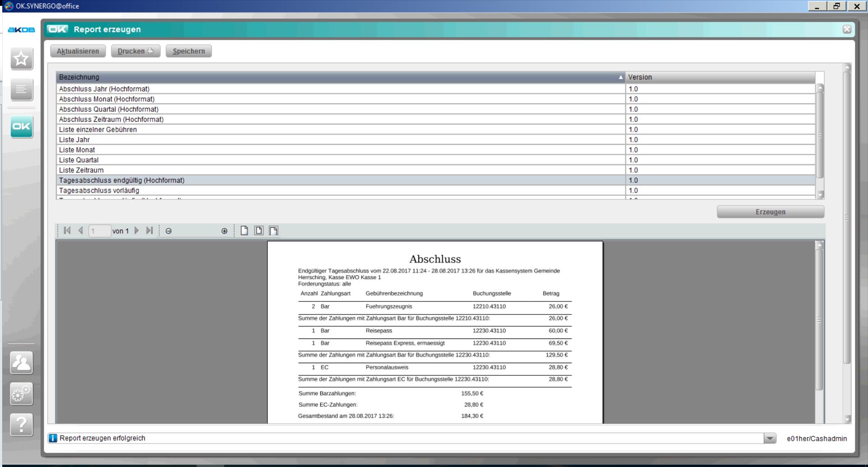The image size is (868, 467).
Task: Open the user accounts sidebar icon
Action: pyautogui.click(x=21, y=363)
